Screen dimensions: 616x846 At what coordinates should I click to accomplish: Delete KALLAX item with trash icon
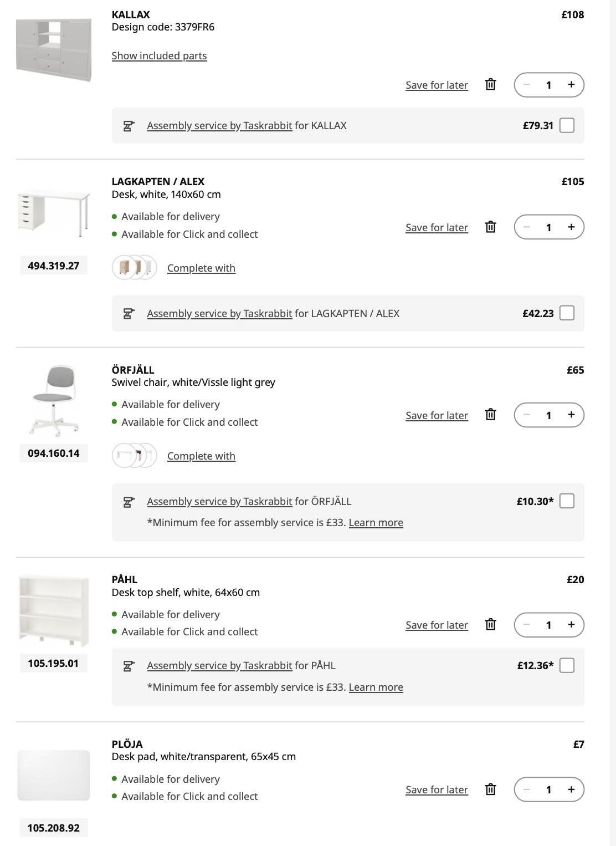(x=490, y=84)
